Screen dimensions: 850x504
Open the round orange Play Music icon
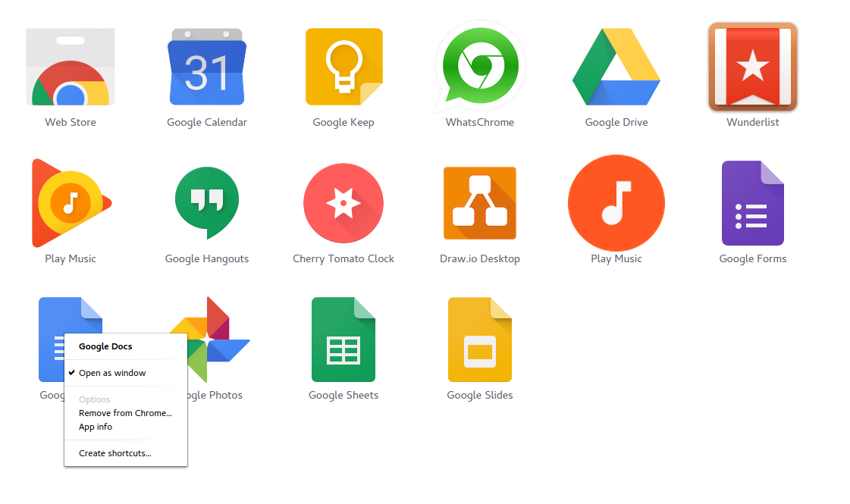coord(616,203)
